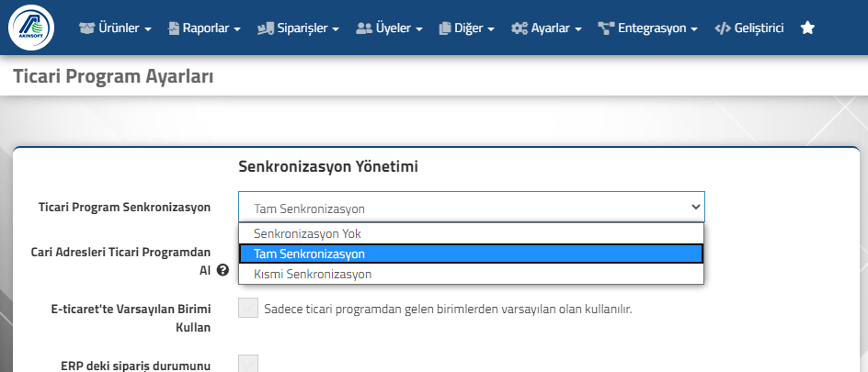This screenshot has width=868, height=372.
Task: Click the Üyeler people icon
Action: coord(364,28)
